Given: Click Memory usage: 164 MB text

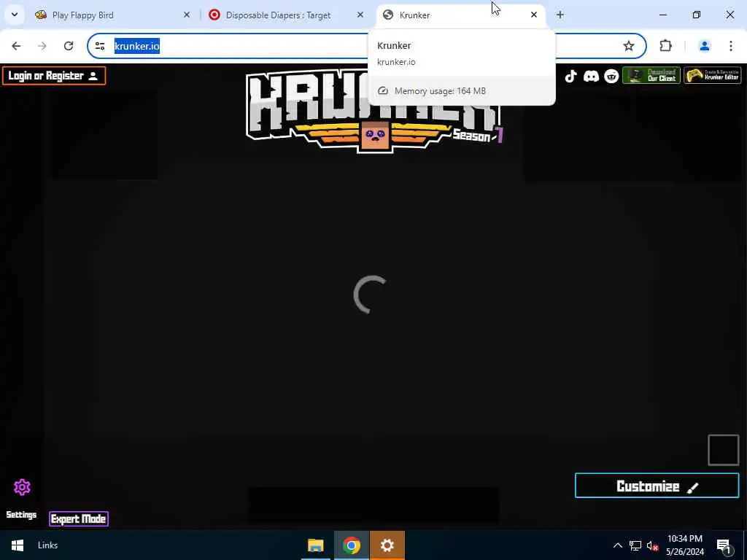Looking at the screenshot, I should tap(440, 91).
